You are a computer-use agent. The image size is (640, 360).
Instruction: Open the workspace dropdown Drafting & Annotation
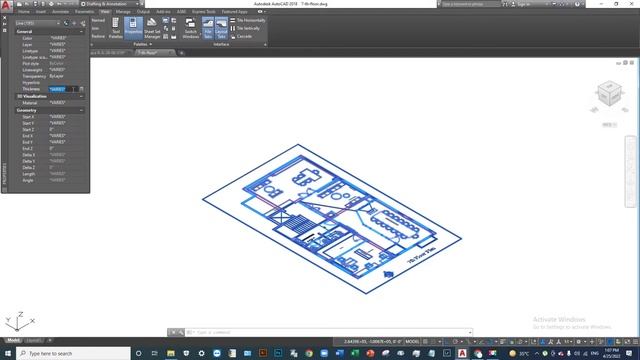point(109,4)
